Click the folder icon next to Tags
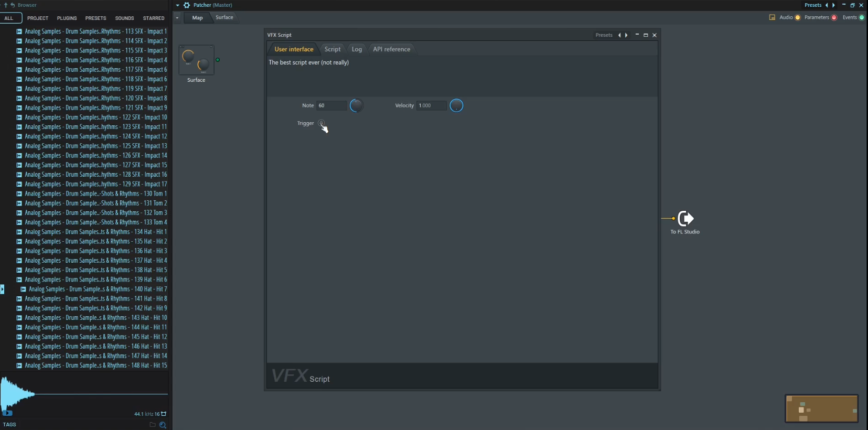This screenshot has height=430, width=868. (153, 425)
